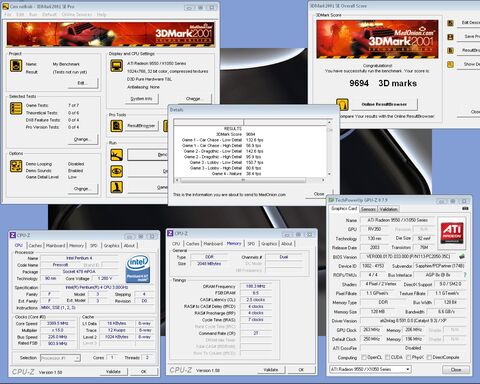Image resolution: width=480 pixels, height=384 pixels.
Task: Toggle the DirectCompute checkbox in GPU-Z
Action: point(429,358)
